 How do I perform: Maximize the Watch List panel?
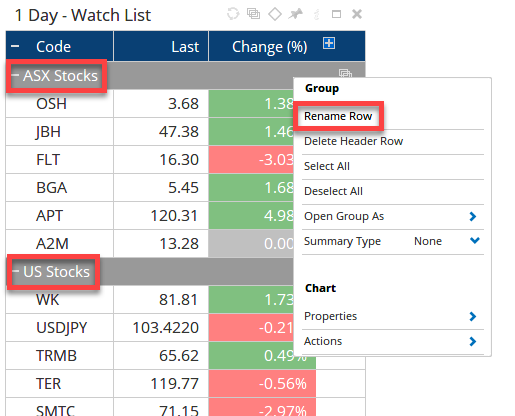tap(336, 14)
